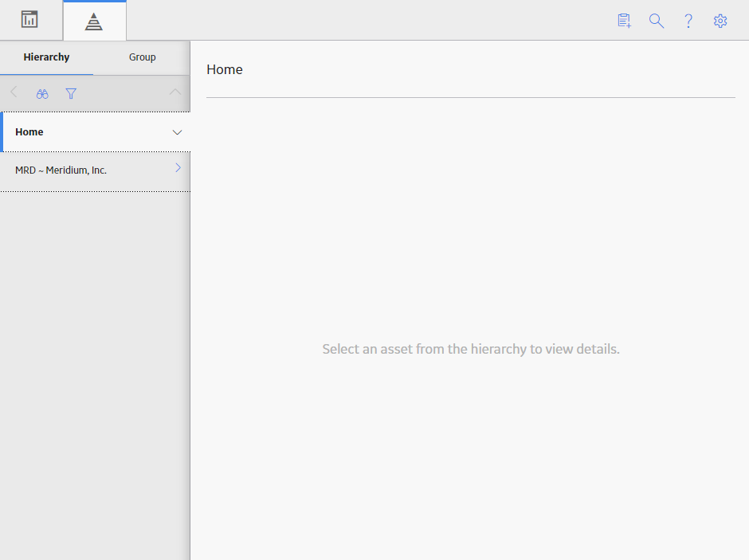The height and width of the screenshot is (560, 749).
Task: Click the hierarchy filter funnel icon
Action: [x=71, y=93]
